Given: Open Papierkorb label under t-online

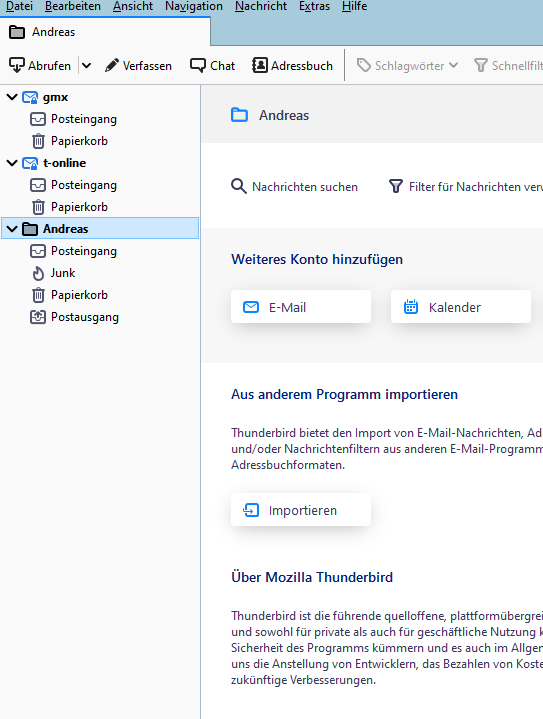Looking at the screenshot, I should click(79, 207).
